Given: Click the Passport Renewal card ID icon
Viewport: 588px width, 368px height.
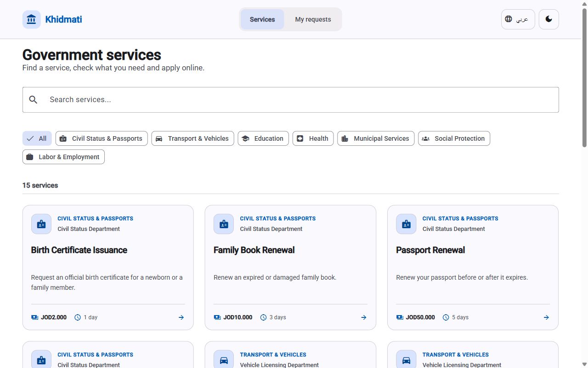Looking at the screenshot, I should click(x=406, y=224).
